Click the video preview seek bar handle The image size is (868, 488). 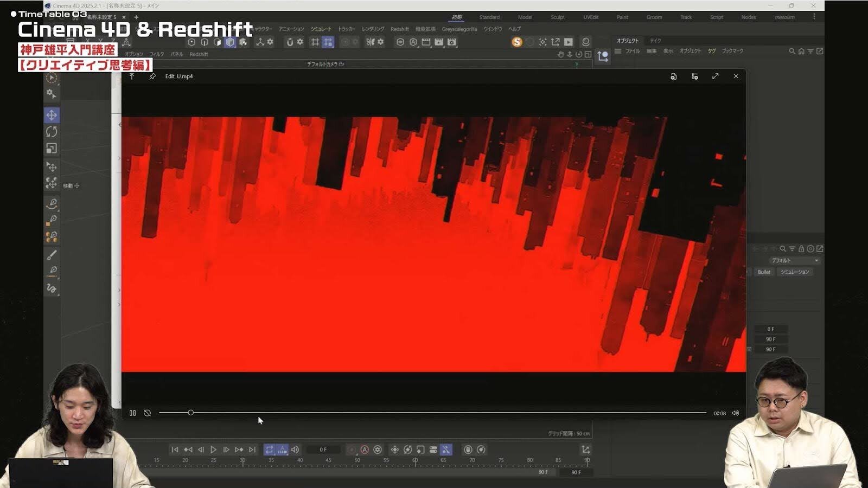tap(190, 413)
